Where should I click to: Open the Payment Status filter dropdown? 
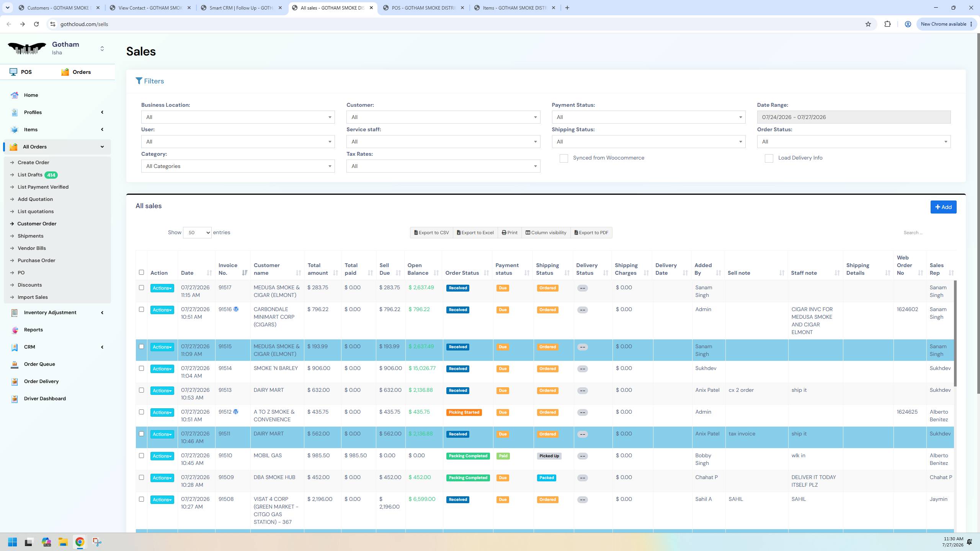(x=648, y=117)
